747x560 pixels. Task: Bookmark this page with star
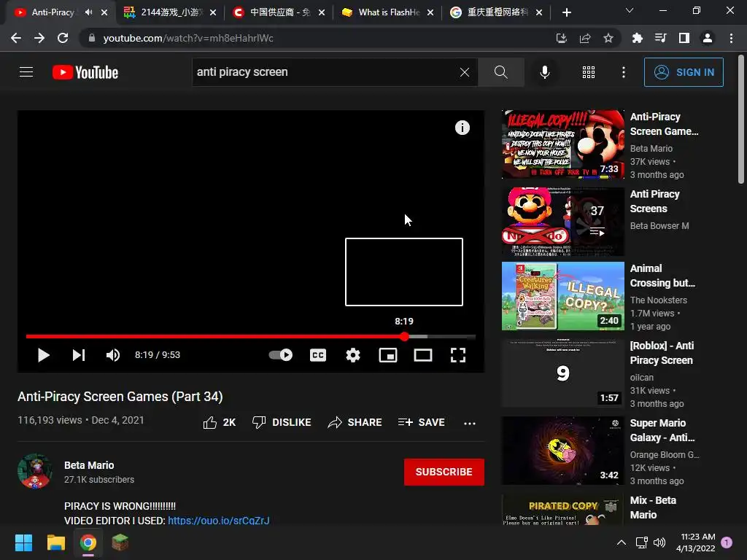[x=608, y=38]
